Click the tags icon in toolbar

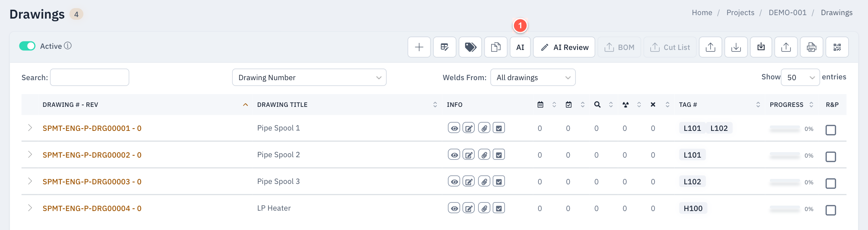coord(470,47)
